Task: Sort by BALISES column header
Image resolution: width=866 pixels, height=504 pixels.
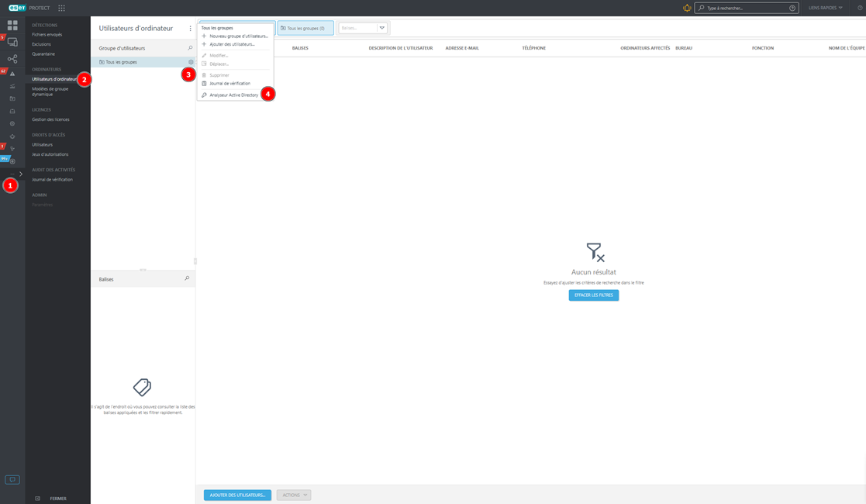Action: point(301,48)
